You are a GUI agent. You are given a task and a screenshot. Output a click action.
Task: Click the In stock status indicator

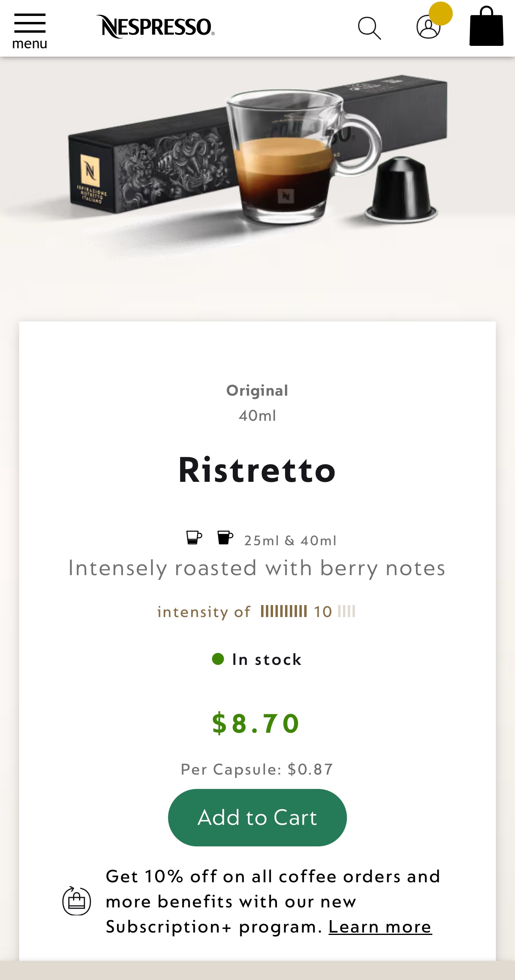pyautogui.click(x=257, y=659)
